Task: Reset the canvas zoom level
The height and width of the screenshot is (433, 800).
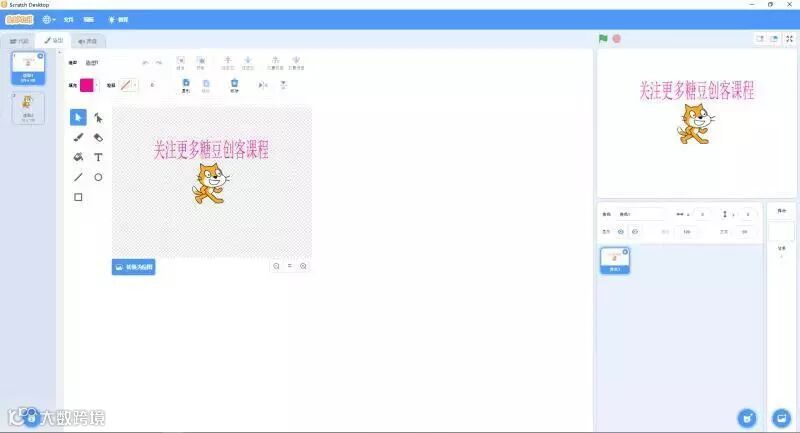Action: 290,266
